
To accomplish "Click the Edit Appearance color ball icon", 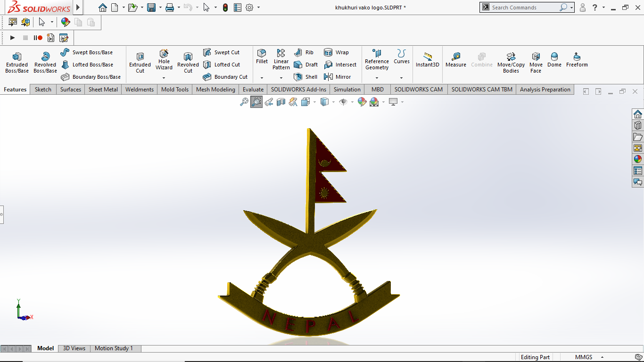I will click(x=362, y=102).
